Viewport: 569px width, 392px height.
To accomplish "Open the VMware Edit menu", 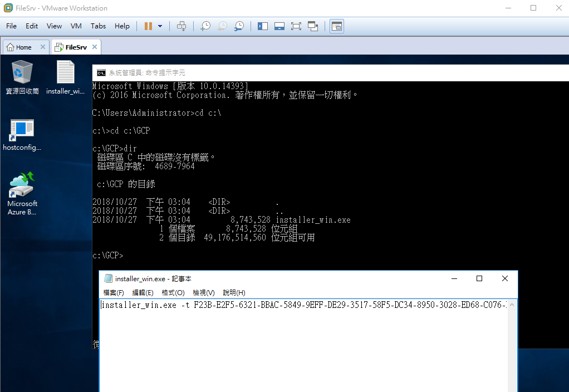I will (32, 26).
